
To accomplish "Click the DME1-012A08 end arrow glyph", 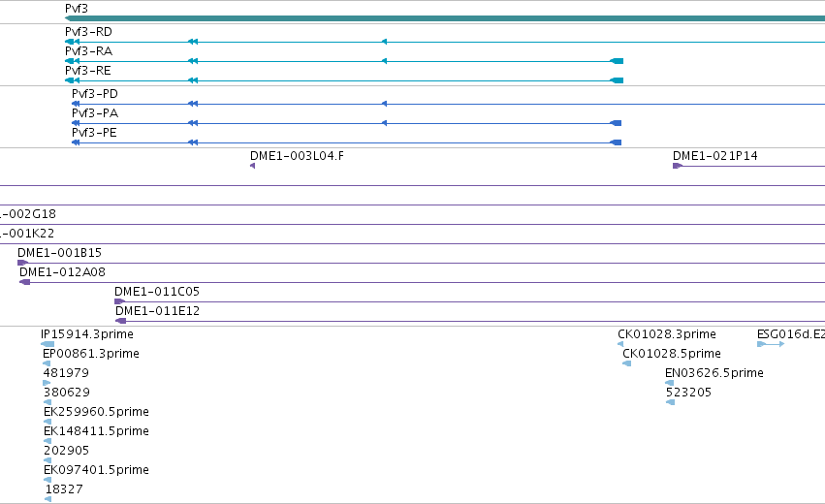I will (25, 282).
